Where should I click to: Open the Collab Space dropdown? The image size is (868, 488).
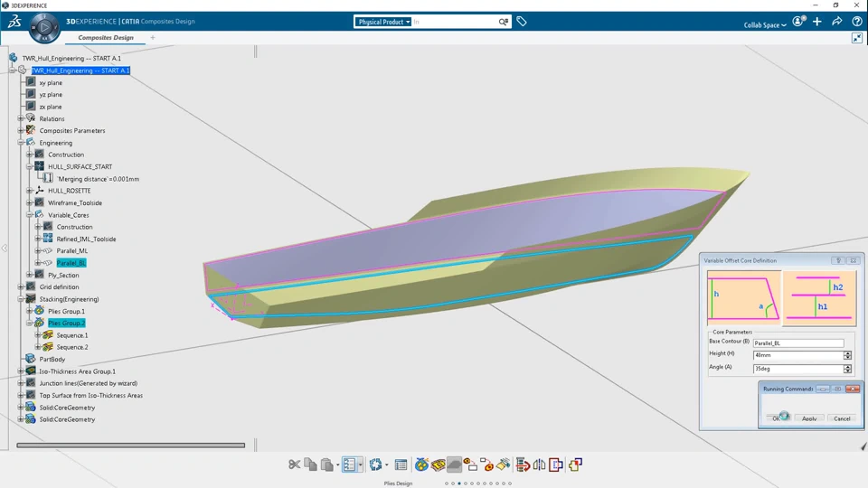coord(765,25)
